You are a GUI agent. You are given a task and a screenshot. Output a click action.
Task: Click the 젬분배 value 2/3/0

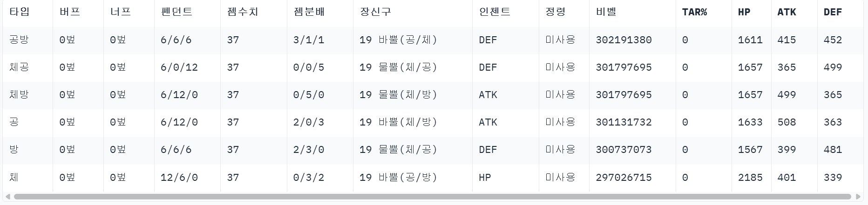pyautogui.click(x=308, y=150)
